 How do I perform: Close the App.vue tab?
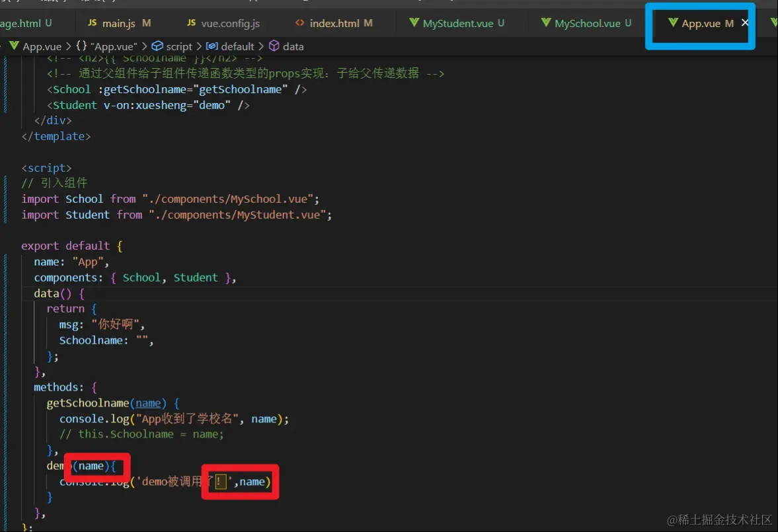click(x=745, y=23)
